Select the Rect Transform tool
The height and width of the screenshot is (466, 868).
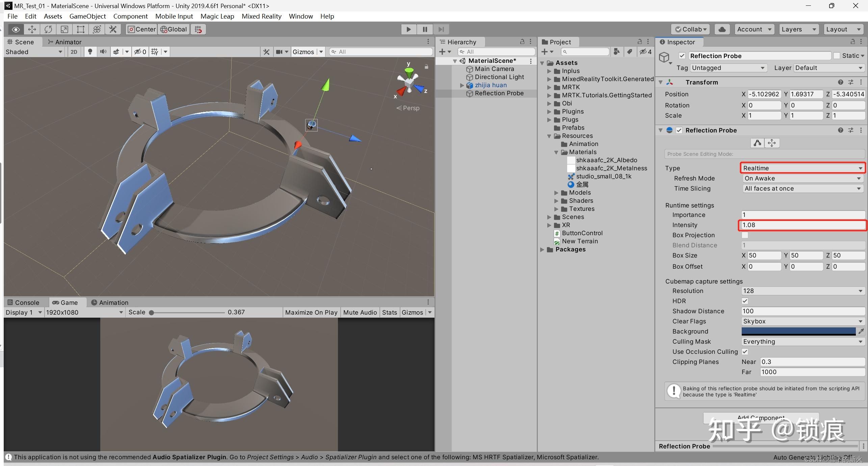click(x=80, y=29)
